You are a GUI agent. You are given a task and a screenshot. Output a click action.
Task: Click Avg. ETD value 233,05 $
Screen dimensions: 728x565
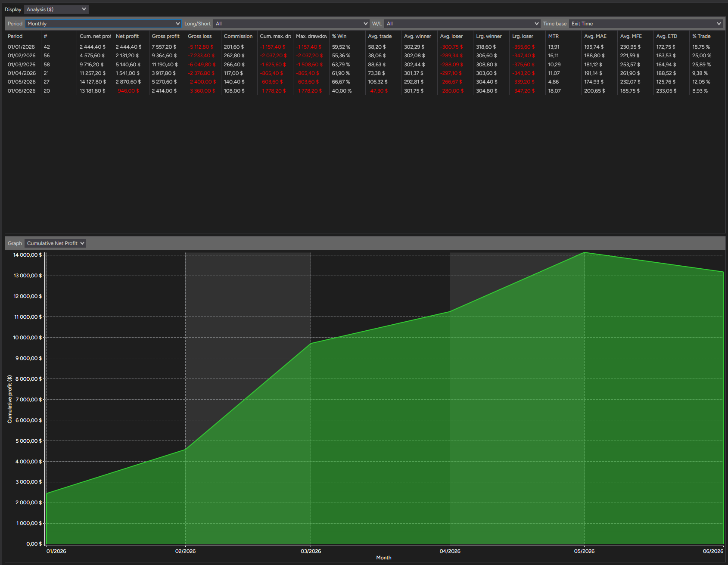click(x=666, y=91)
